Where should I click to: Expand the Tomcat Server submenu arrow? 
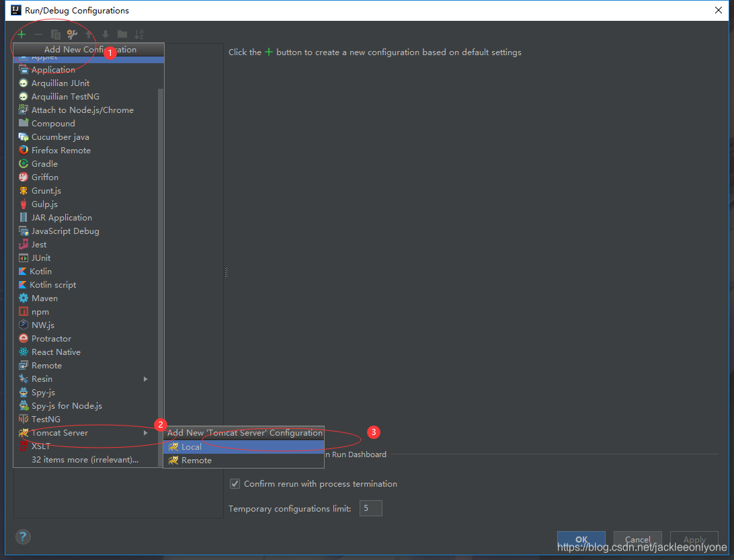146,433
